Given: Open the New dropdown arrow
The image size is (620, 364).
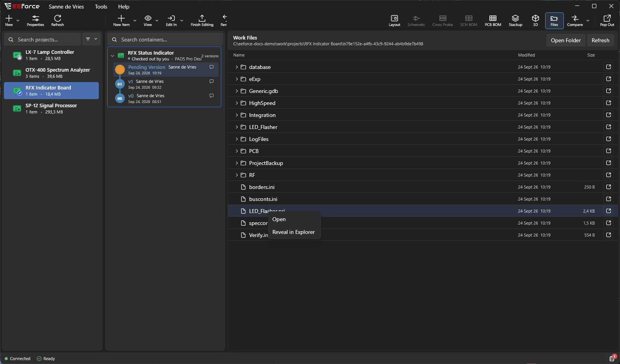Looking at the screenshot, I should pyautogui.click(x=18, y=21).
